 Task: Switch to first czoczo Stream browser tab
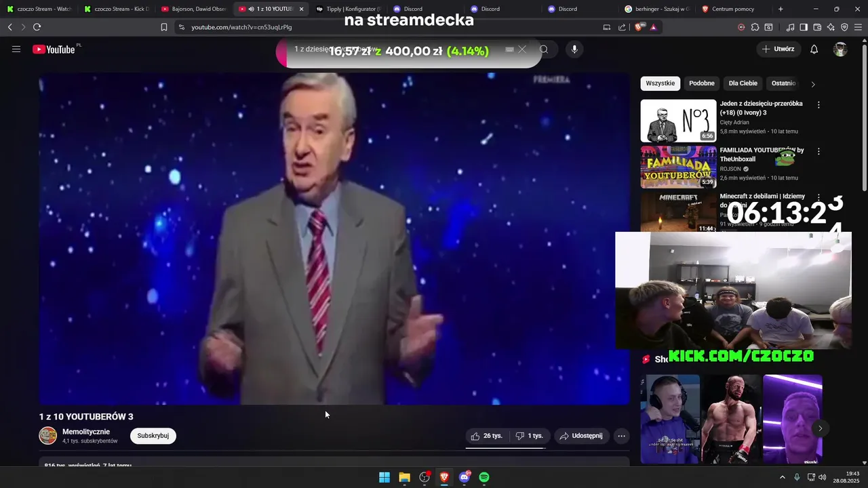tap(39, 9)
